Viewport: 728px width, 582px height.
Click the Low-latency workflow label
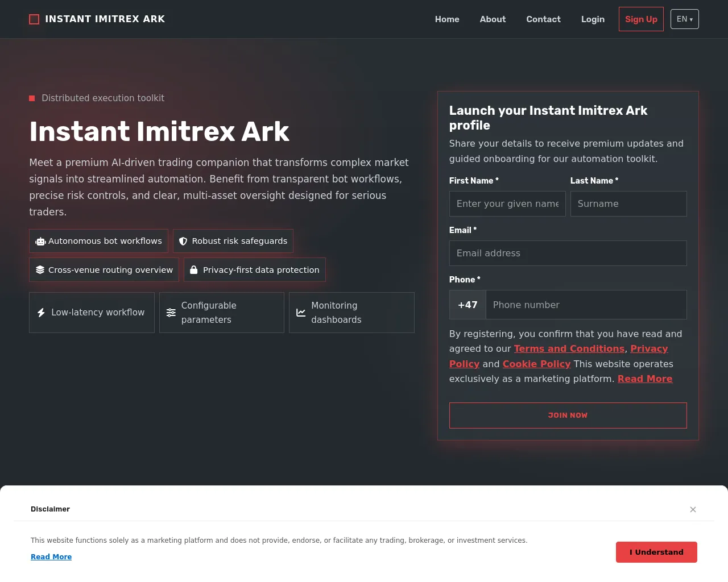(98, 313)
